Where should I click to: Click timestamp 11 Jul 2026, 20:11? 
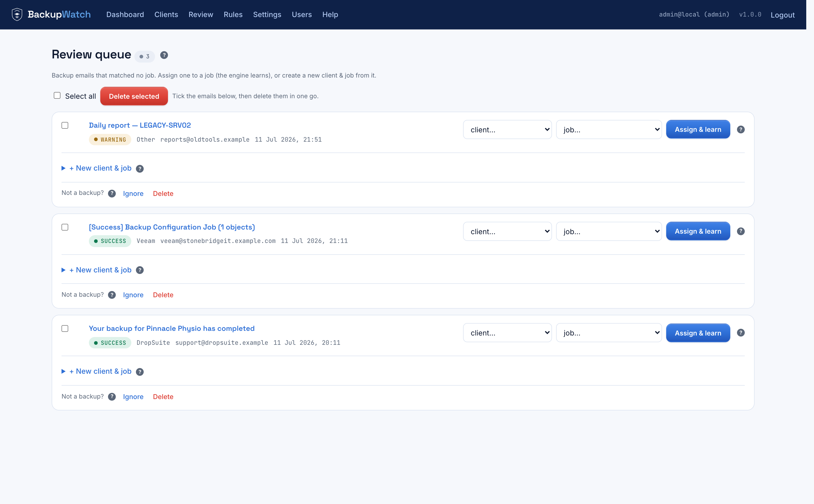click(307, 343)
